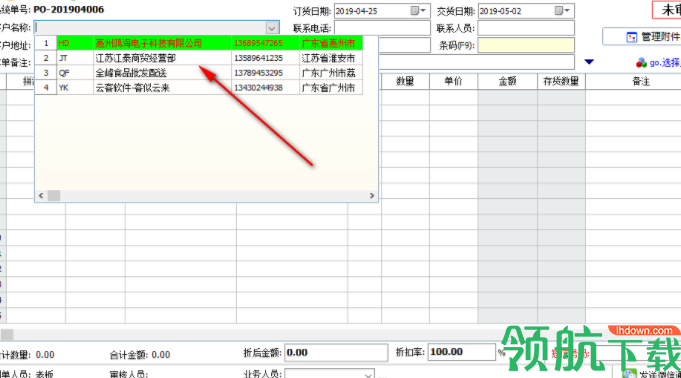Click the 单价 column header

tap(453, 81)
